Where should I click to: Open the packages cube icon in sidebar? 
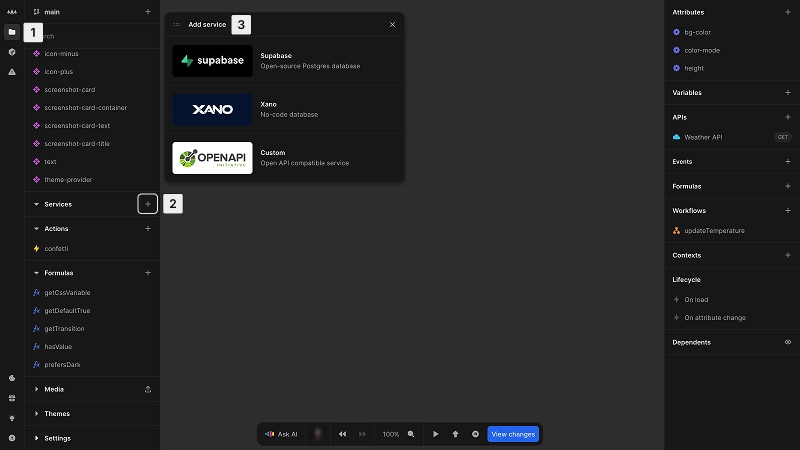click(x=12, y=52)
